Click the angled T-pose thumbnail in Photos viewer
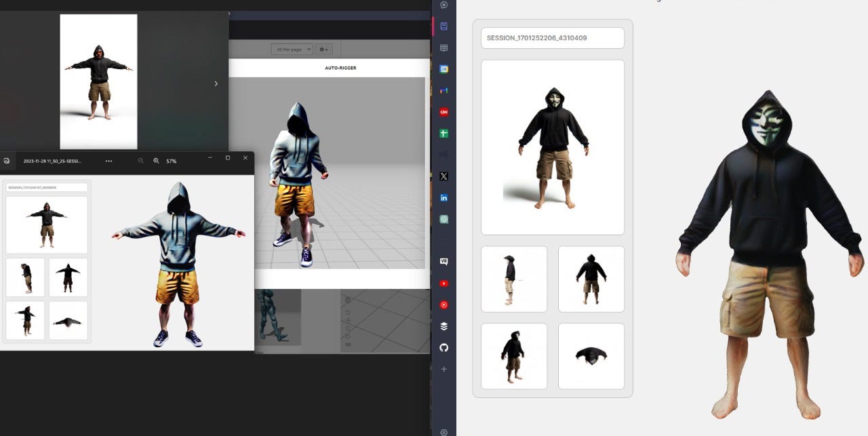This screenshot has height=436, width=868. [25, 321]
